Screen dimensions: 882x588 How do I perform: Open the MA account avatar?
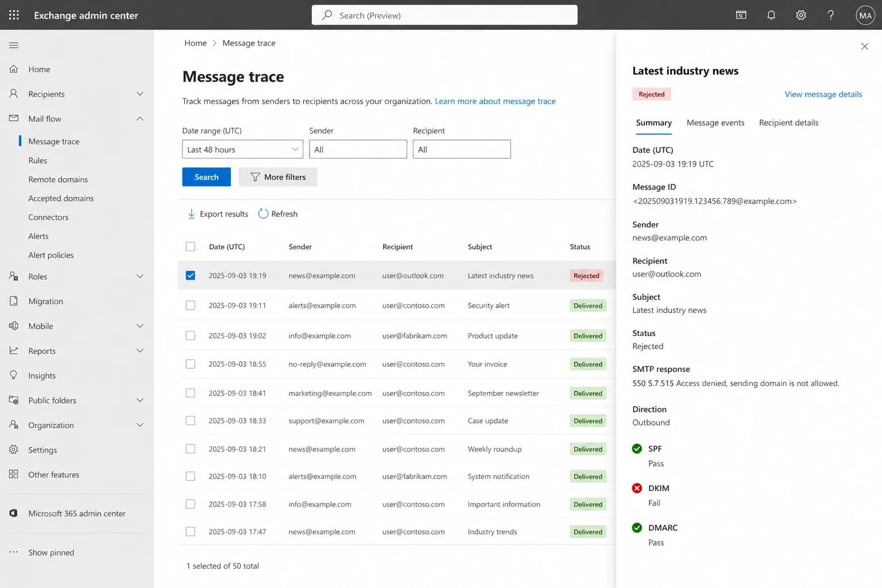pyautogui.click(x=865, y=15)
